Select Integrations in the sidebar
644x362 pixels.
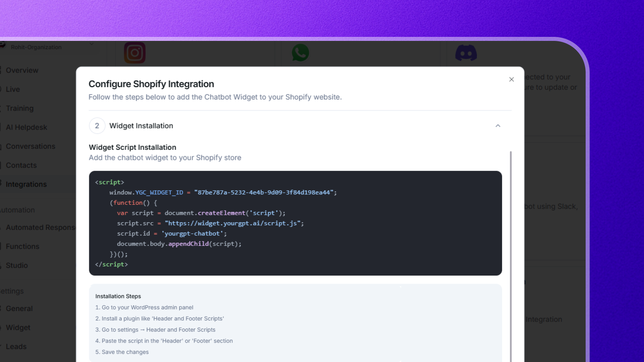[26, 184]
